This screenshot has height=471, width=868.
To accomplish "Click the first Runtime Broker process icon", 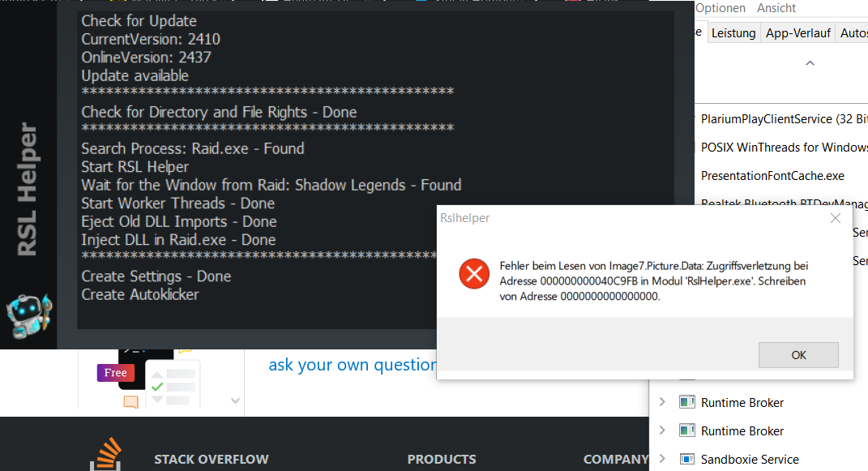I will [x=687, y=401].
